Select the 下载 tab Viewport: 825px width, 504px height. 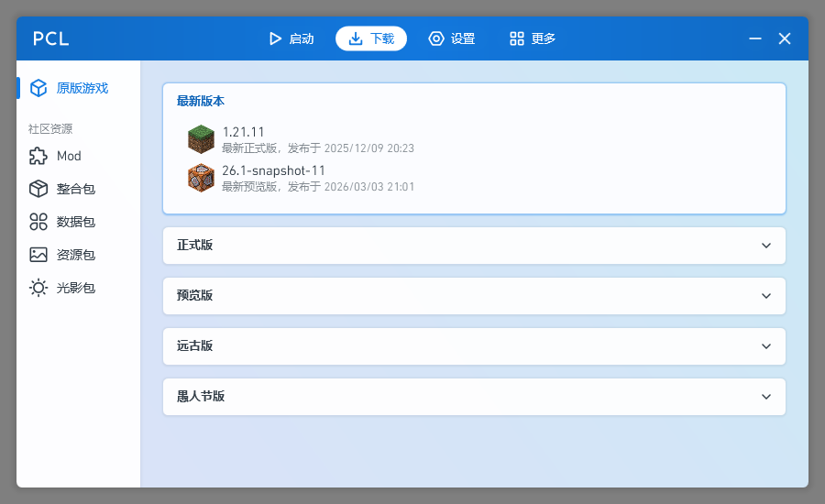(371, 38)
